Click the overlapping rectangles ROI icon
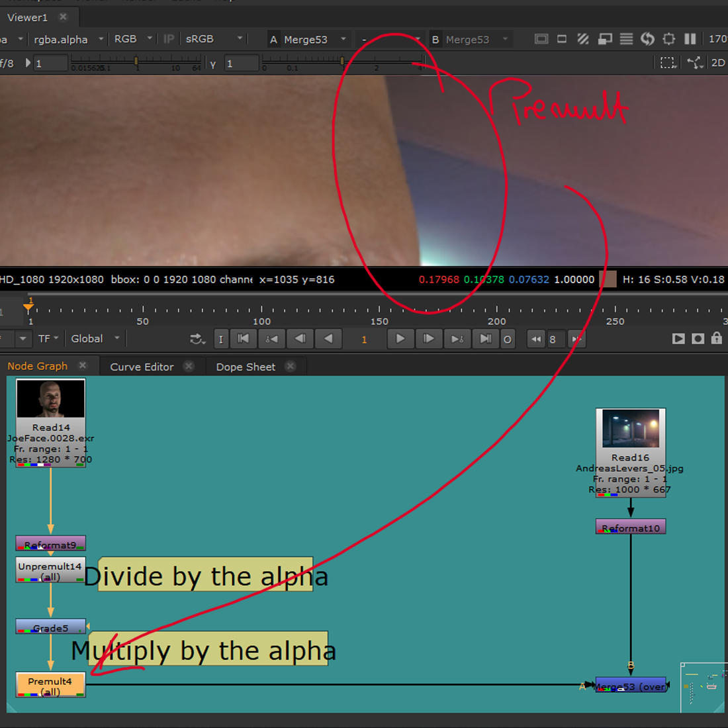Image resolution: width=728 pixels, height=728 pixels. (604, 39)
